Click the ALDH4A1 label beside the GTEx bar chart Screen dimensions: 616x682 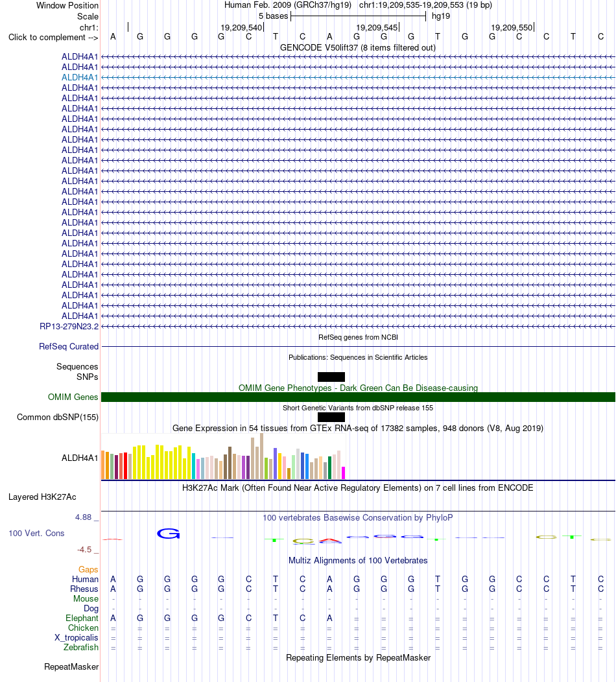click(x=80, y=458)
